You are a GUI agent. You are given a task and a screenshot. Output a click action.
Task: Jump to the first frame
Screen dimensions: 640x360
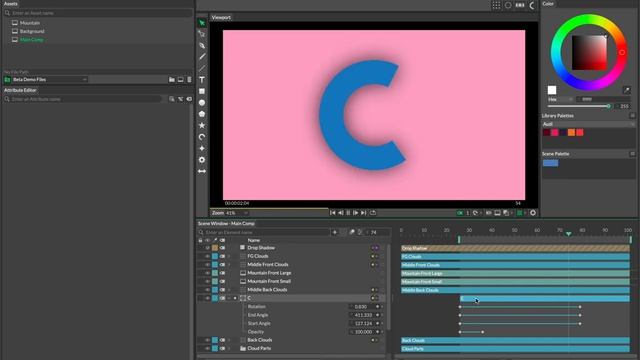coord(333,213)
